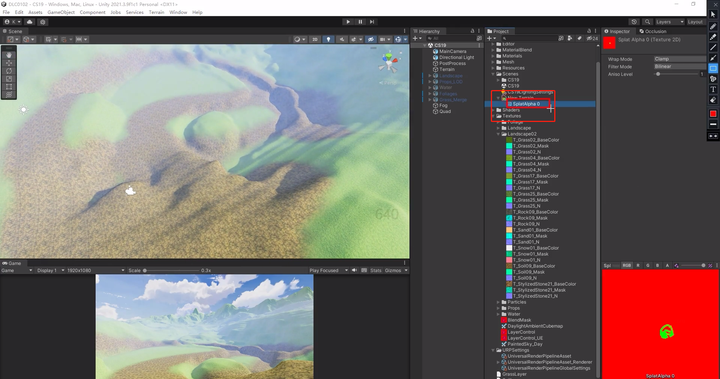720x379 pixels.
Task: Select the Transform tool in Scene overlay
Action: coord(9,94)
